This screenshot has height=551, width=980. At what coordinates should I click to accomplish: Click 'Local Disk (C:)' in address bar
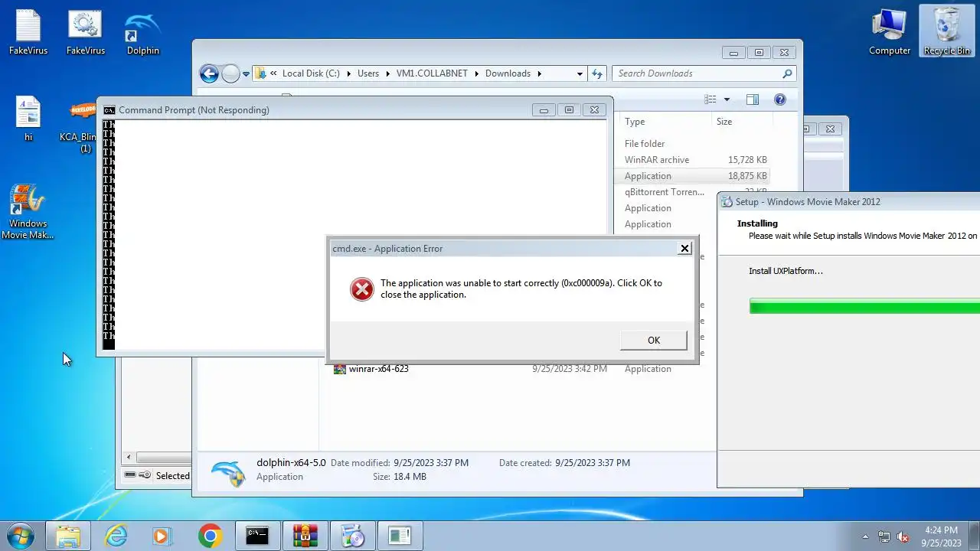point(311,73)
